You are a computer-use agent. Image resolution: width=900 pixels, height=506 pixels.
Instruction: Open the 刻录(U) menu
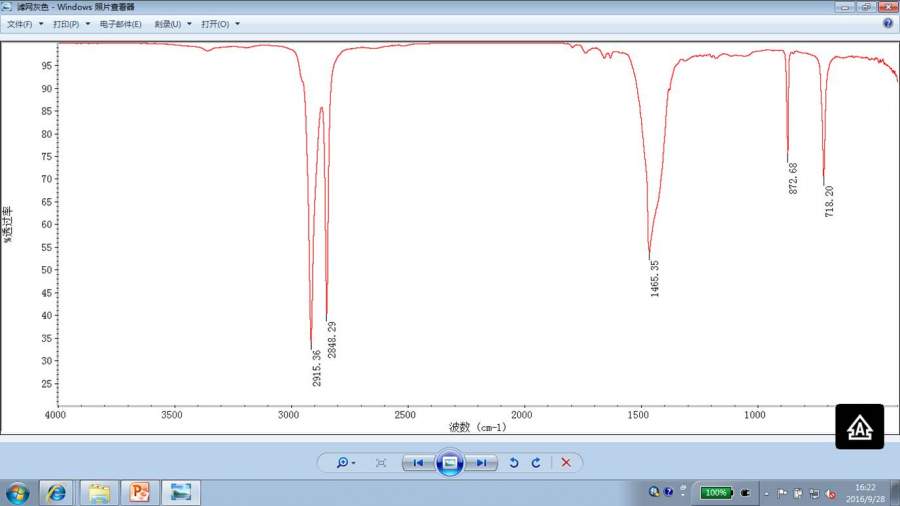click(168, 24)
